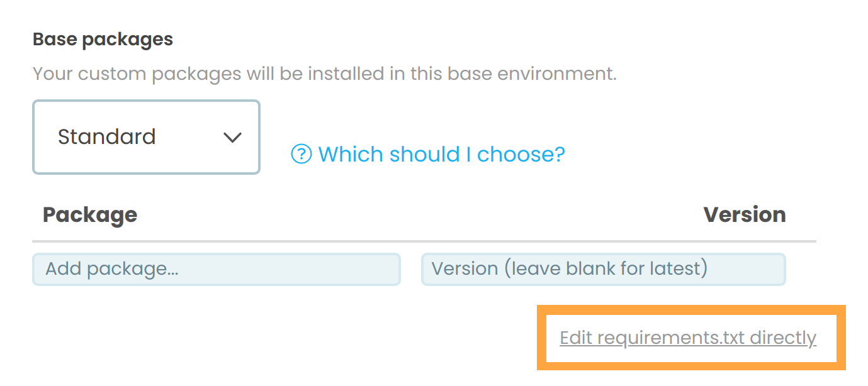This screenshot has height=386, width=868.
Task: Click the question mark help icon
Action: pyautogui.click(x=302, y=154)
